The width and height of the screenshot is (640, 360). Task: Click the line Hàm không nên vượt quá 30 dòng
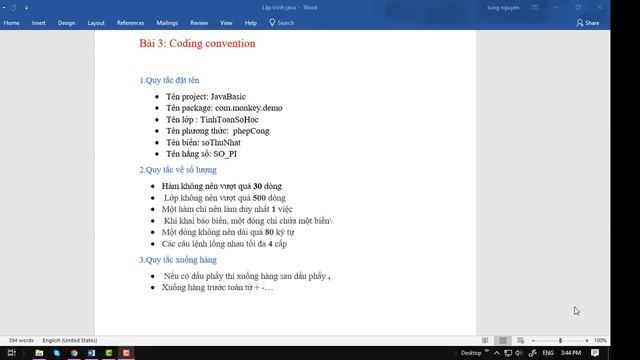click(x=222, y=186)
